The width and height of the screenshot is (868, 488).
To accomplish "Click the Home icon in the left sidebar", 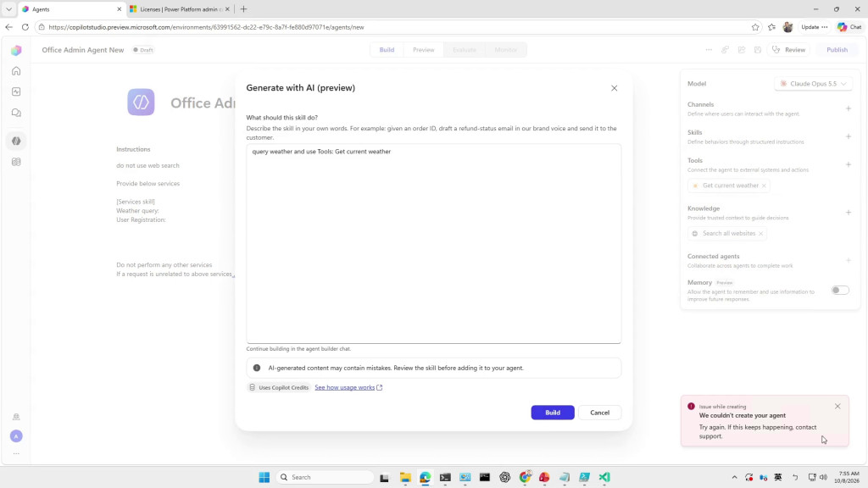I will (16, 71).
